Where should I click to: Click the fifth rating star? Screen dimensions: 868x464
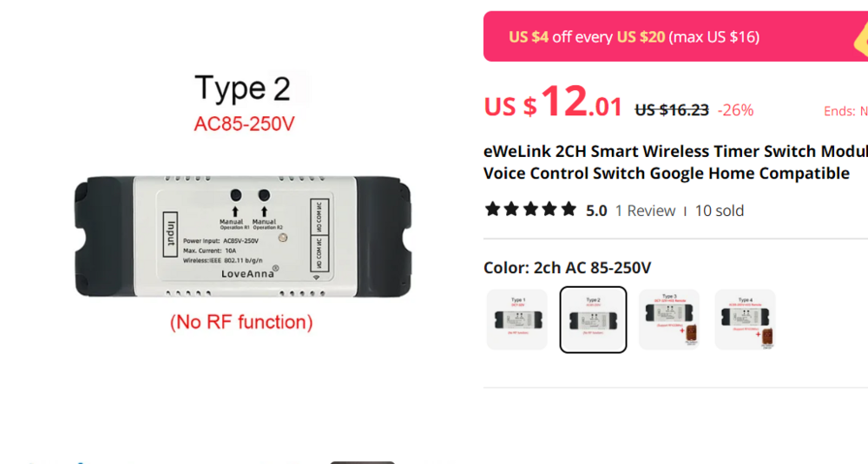pyautogui.click(x=569, y=209)
